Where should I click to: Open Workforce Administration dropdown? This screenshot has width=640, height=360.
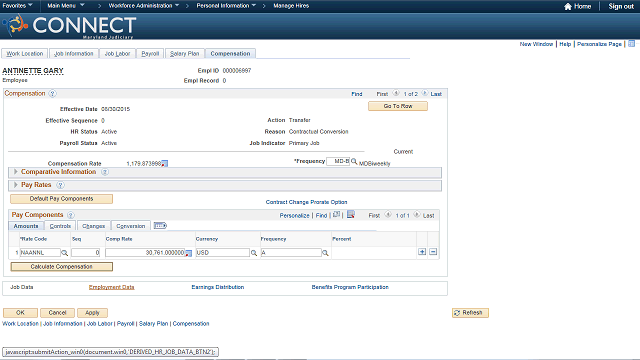click(x=144, y=6)
